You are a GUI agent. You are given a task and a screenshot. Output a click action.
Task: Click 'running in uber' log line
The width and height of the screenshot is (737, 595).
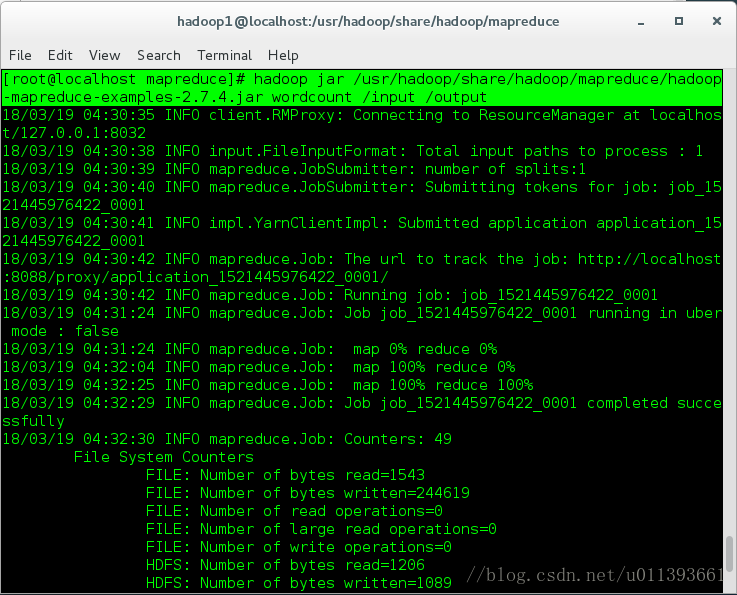362,313
